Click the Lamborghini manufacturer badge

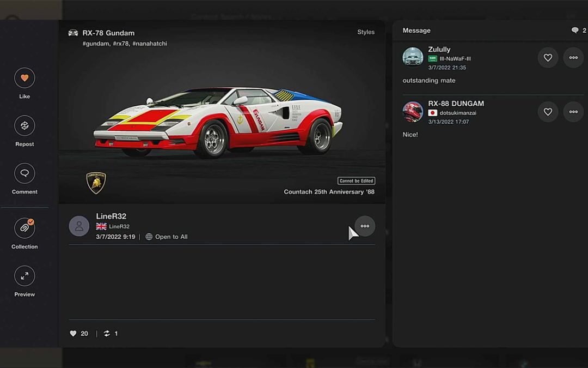pos(96,183)
